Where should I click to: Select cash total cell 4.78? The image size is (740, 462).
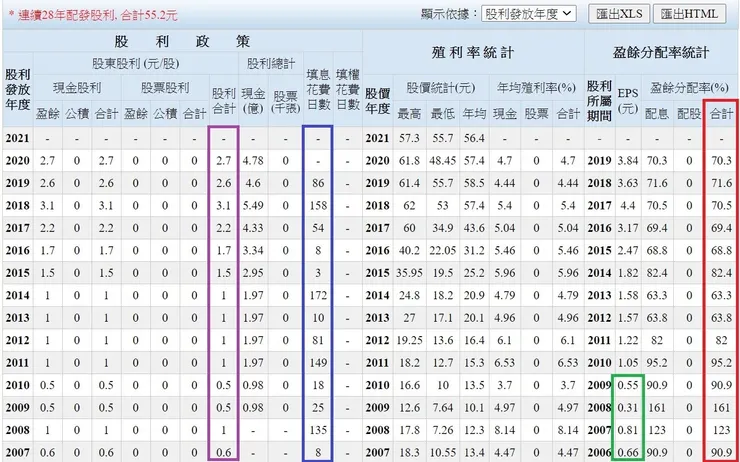pyautogui.click(x=253, y=161)
